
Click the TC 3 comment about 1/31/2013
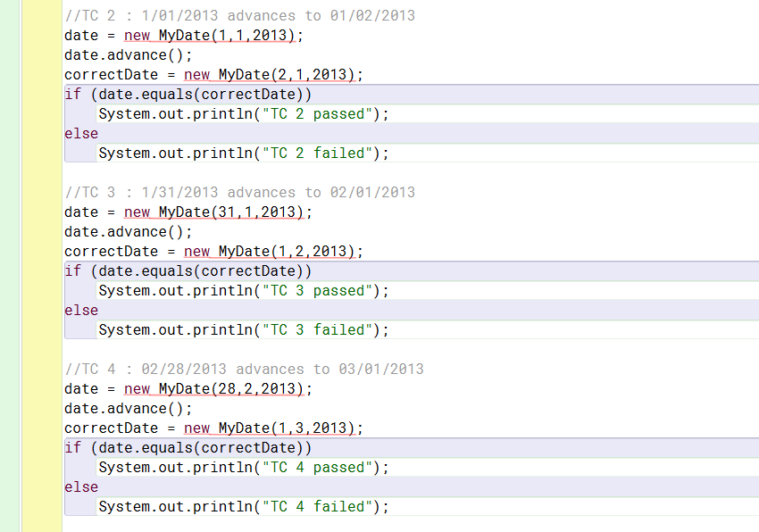pos(237,192)
